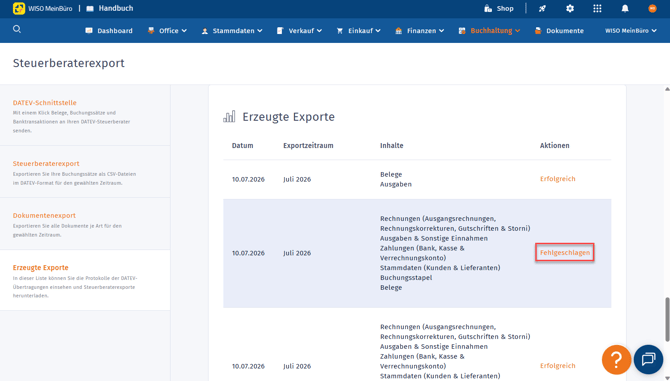
Task: Expand the Stammdaten dropdown menu
Action: 232,31
